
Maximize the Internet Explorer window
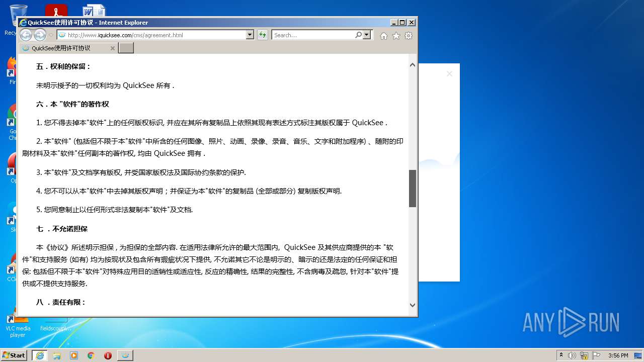[402, 22]
